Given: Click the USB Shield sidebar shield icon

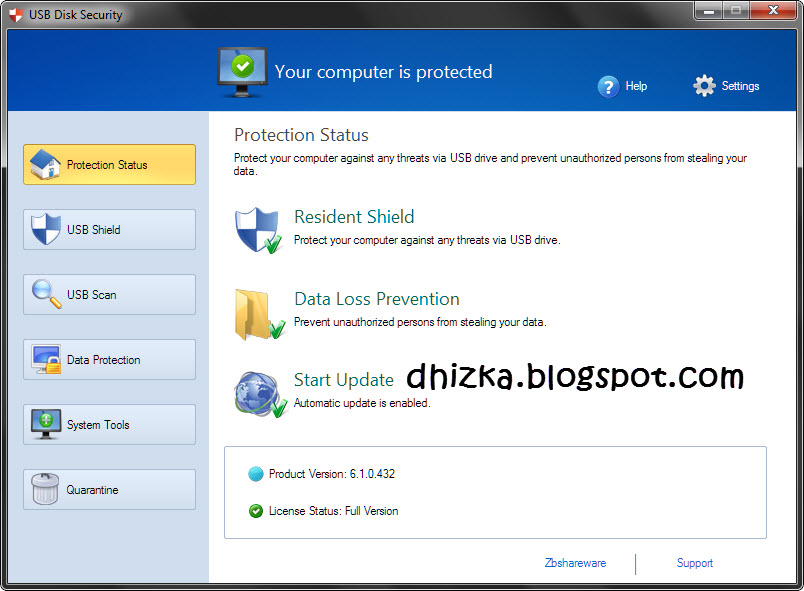Looking at the screenshot, I should 46,229.
